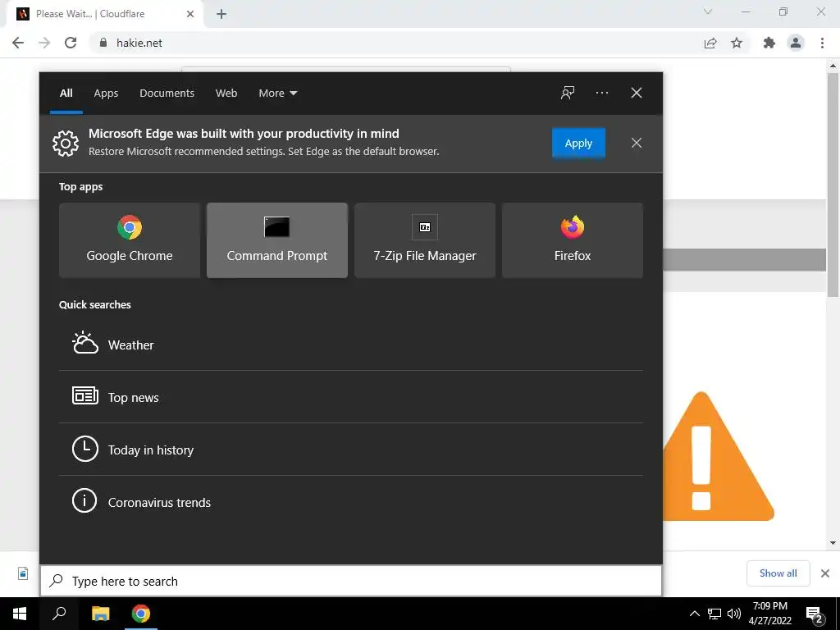Dismiss the Microsoft Edge suggestion banner
Viewport: 840px width, 630px height.
637,143
